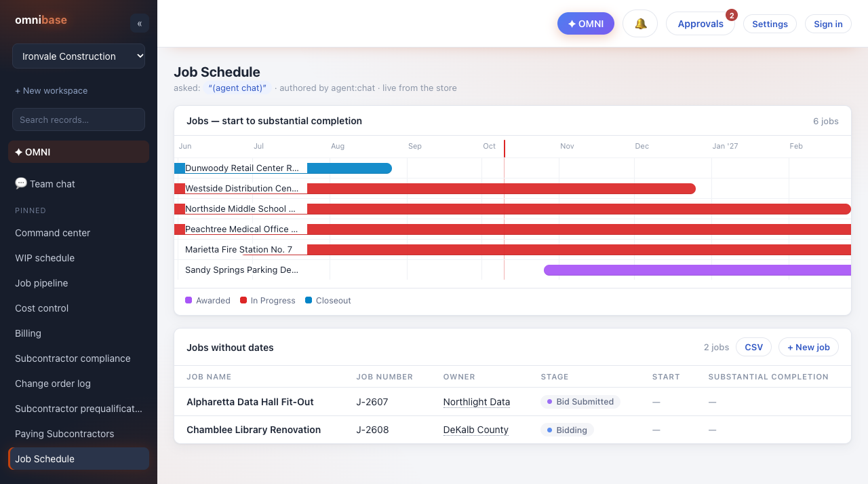
Task: Open Team chat
Action: coord(79,184)
